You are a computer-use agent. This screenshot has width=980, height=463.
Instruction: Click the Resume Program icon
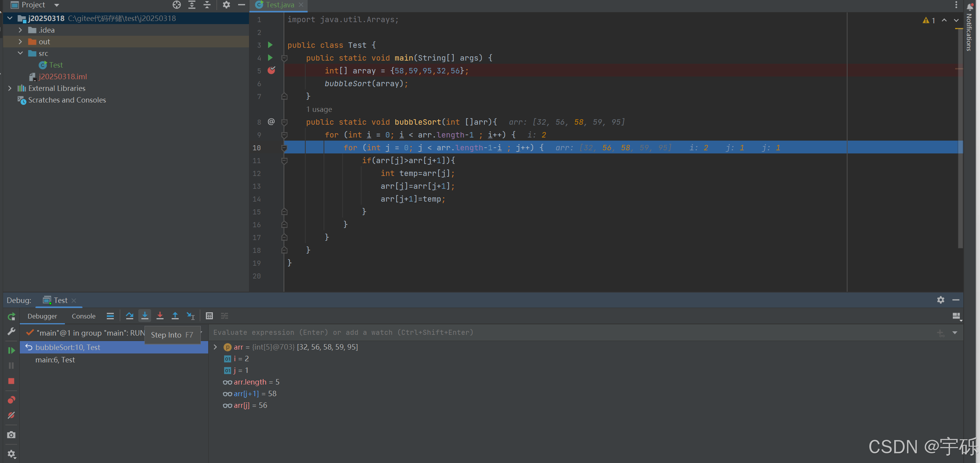pyautogui.click(x=11, y=350)
